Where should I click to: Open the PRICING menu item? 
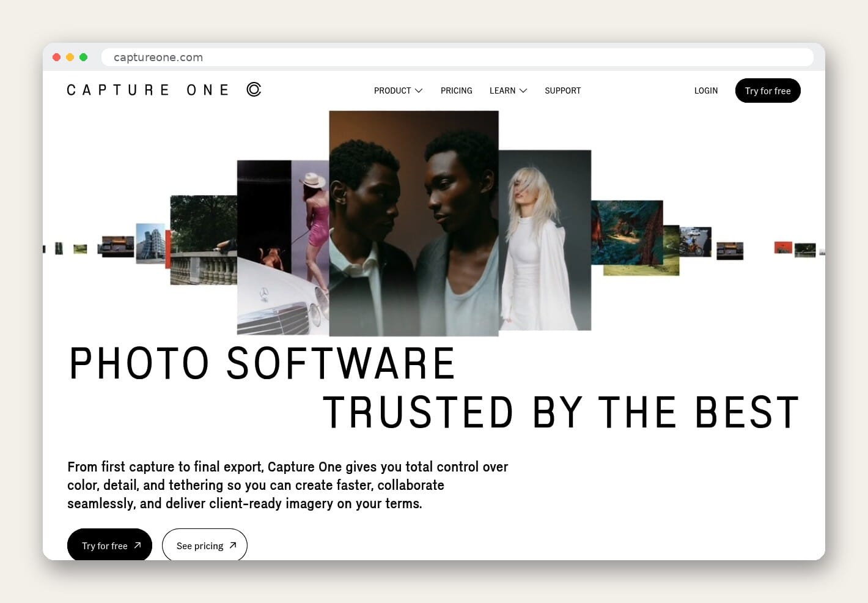(457, 91)
